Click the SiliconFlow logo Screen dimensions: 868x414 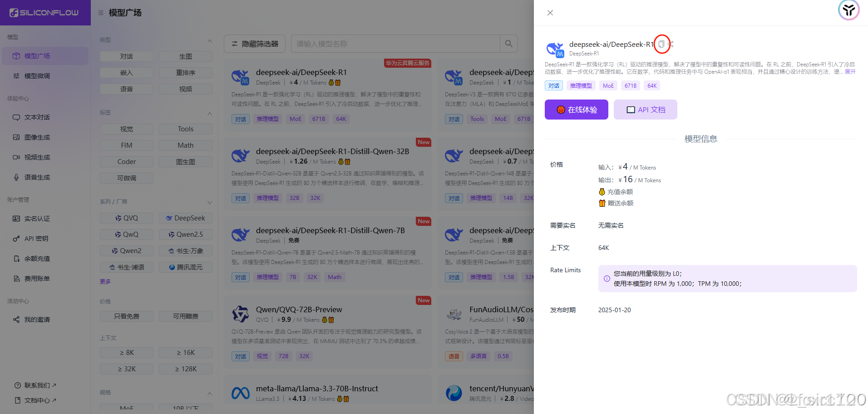click(x=44, y=13)
